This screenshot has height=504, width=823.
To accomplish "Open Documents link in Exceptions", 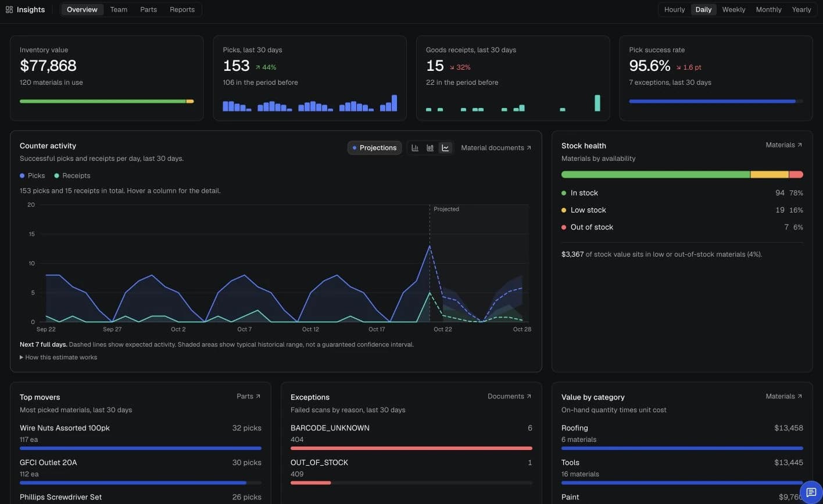I will [x=509, y=397].
